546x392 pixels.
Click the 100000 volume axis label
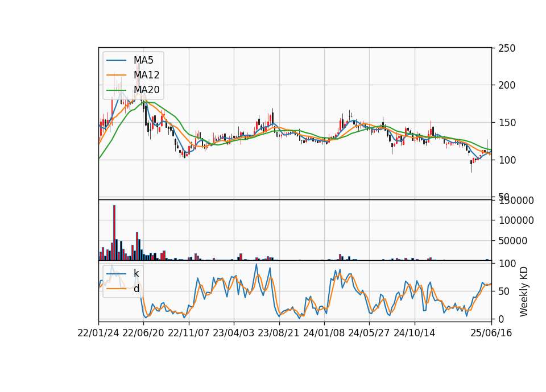pos(516,220)
